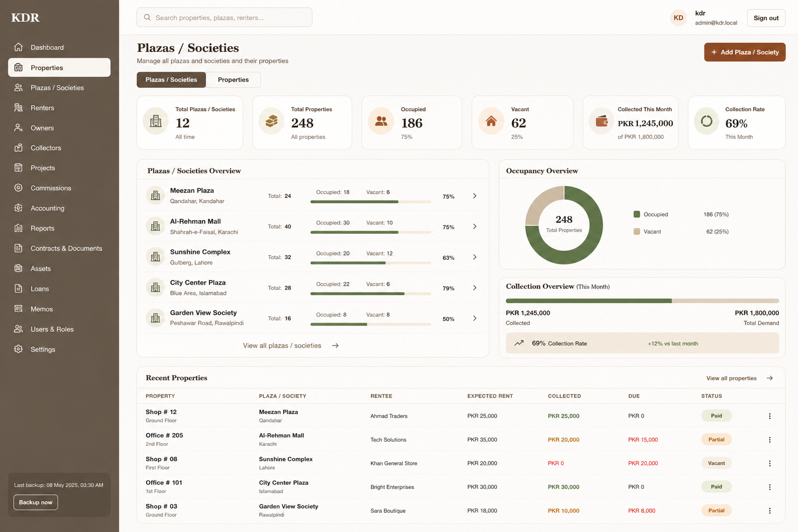Open Projects in the sidebar menu
The image size is (798, 532).
[x=59, y=168]
